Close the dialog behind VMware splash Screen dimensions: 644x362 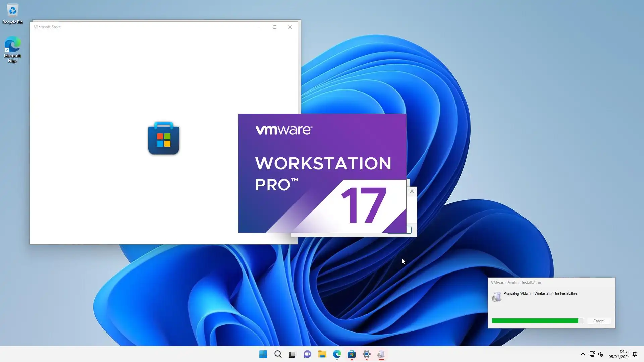coord(412,191)
